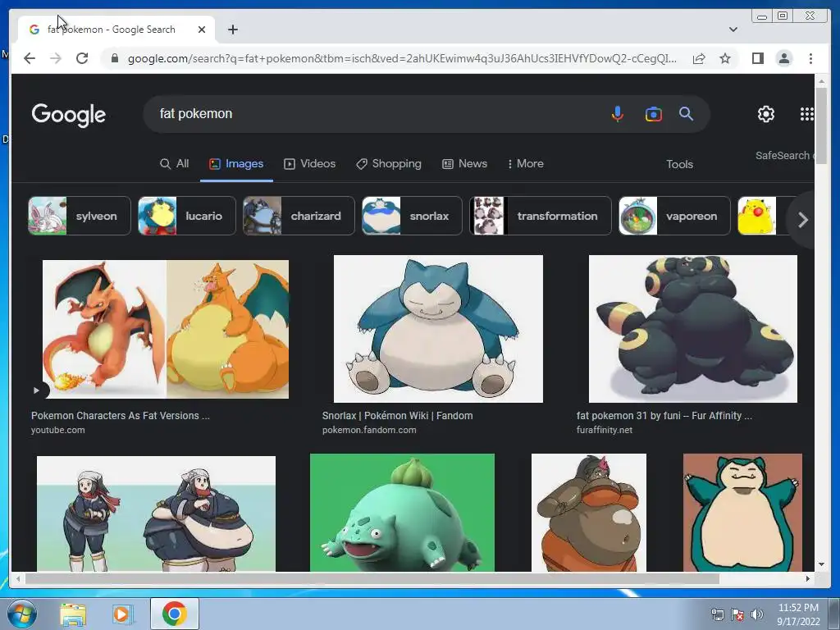Open the green fat Bulbasaur image
The width and height of the screenshot is (840, 630).
(x=402, y=513)
